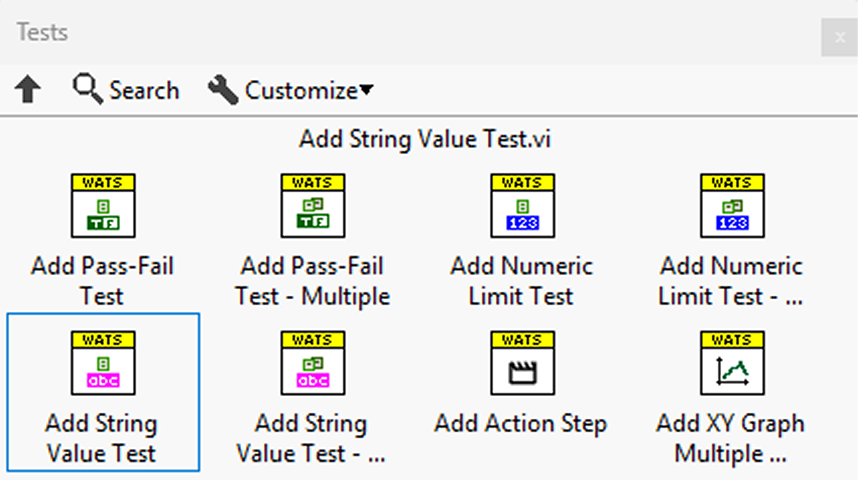The height and width of the screenshot is (480, 858).
Task: Select the Add Pass-Fail Test - Multiple icon
Action: coord(312,204)
